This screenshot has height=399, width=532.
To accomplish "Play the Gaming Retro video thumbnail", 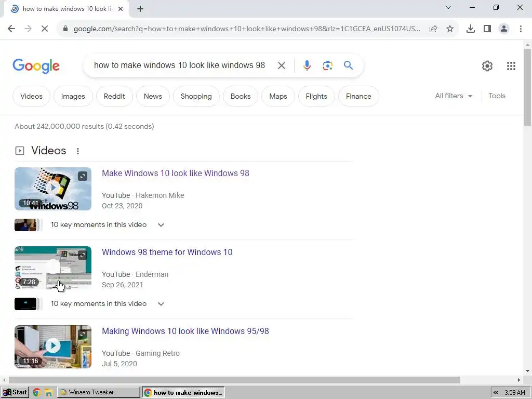I will pyautogui.click(x=53, y=347).
